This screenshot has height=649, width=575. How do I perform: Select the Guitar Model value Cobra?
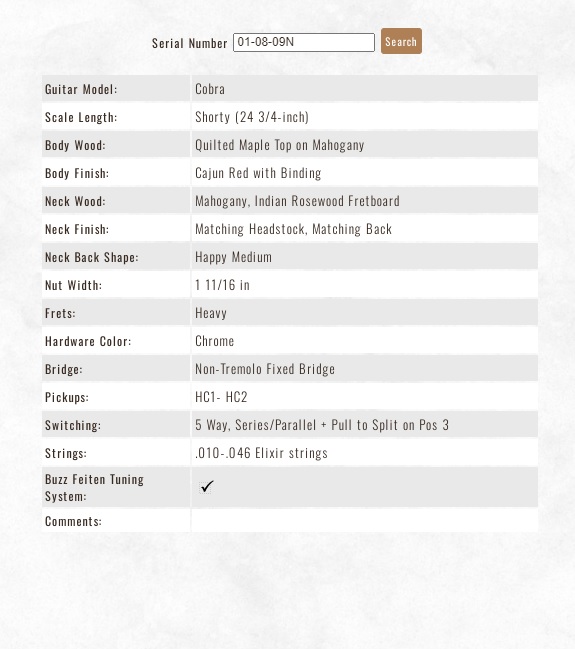point(210,89)
